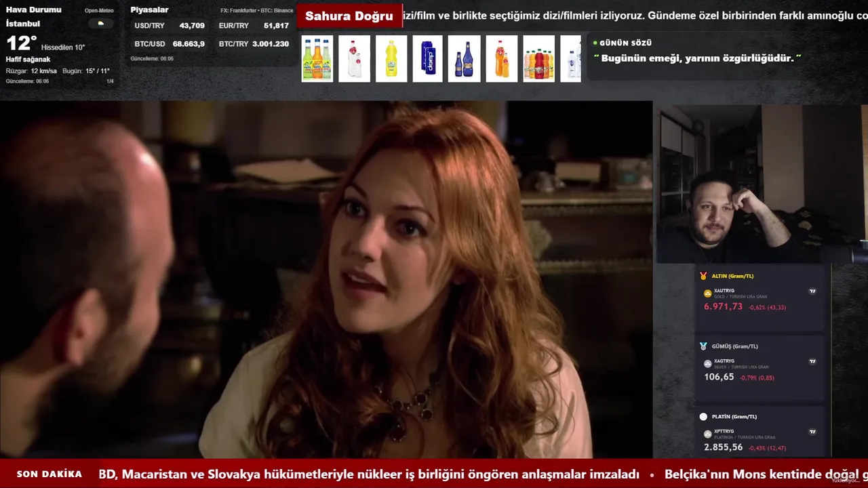Click the green dot beside GÜNÜN SÖZÜ
868x488 pixels.
(x=595, y=43)
